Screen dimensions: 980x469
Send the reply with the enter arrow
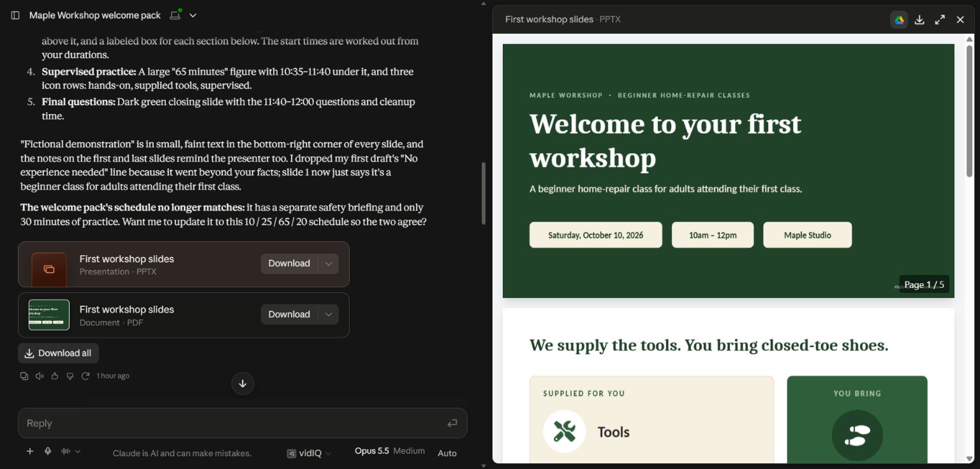pos(452,423)
